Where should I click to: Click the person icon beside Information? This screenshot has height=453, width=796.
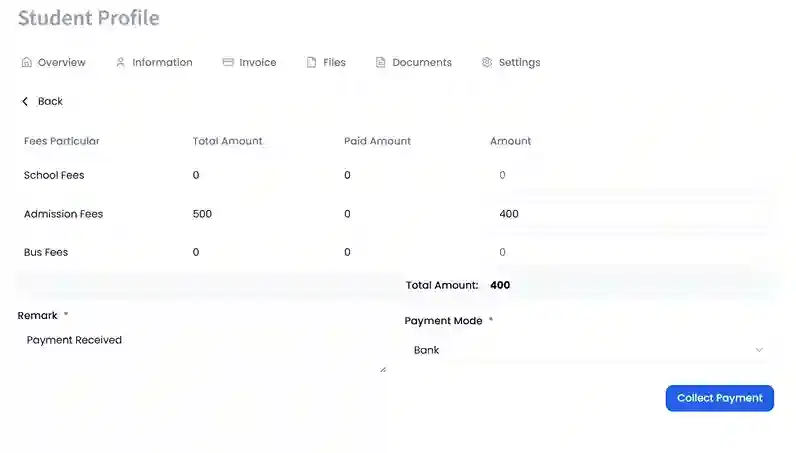[x=120, y=62]
